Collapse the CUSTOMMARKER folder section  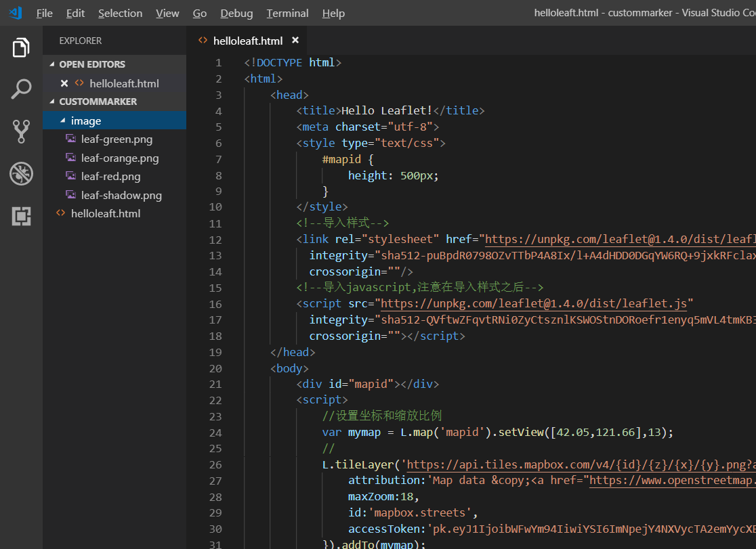[52, 102]
